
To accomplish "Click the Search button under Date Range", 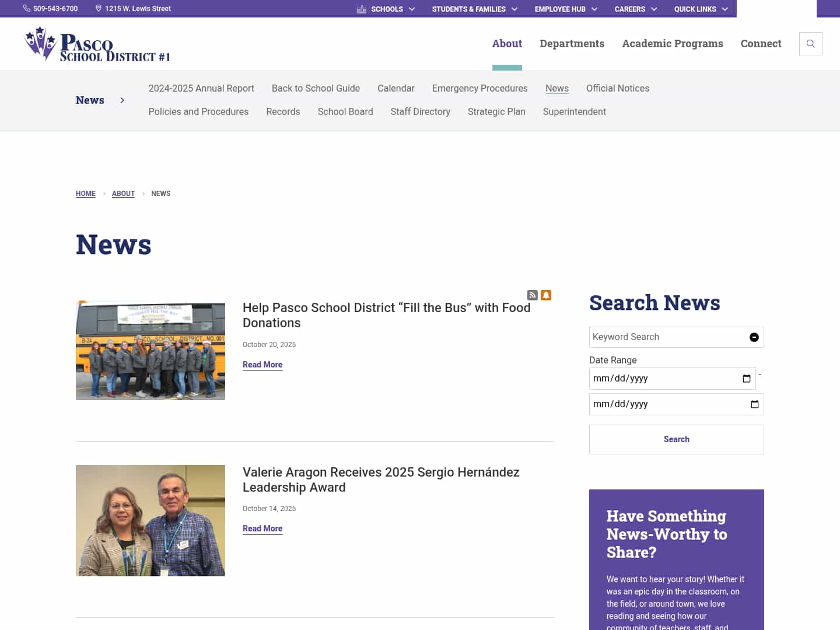I will 676,439.
